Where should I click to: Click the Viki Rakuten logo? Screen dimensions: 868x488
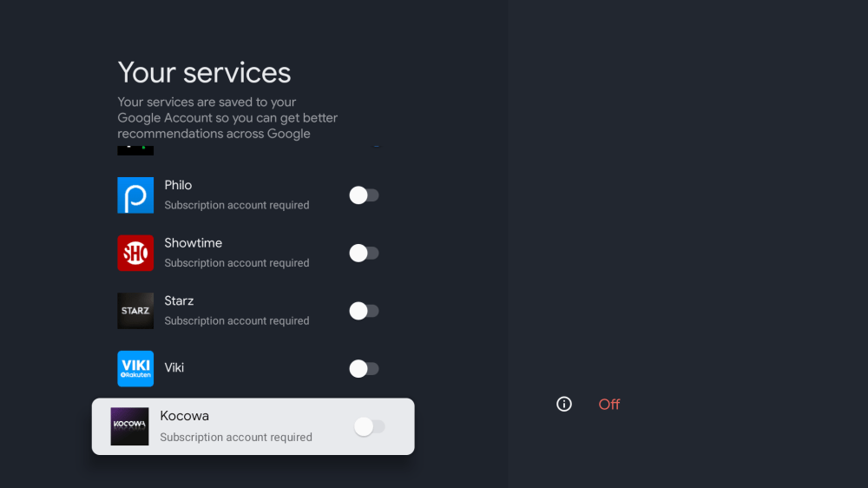[135, 368]
